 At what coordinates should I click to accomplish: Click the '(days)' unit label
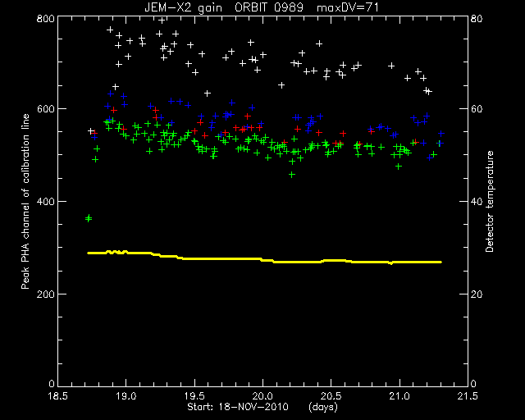tap(323, 407)
